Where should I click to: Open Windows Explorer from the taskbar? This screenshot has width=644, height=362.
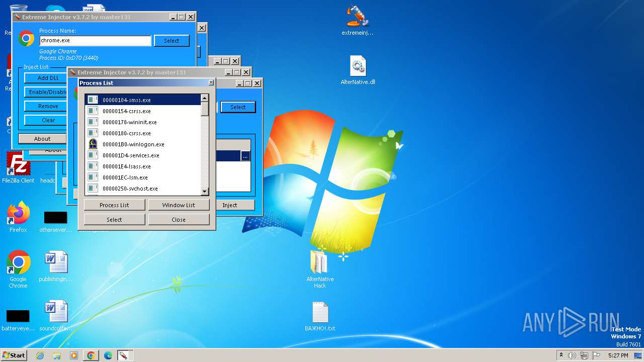[x=57, y=355]
